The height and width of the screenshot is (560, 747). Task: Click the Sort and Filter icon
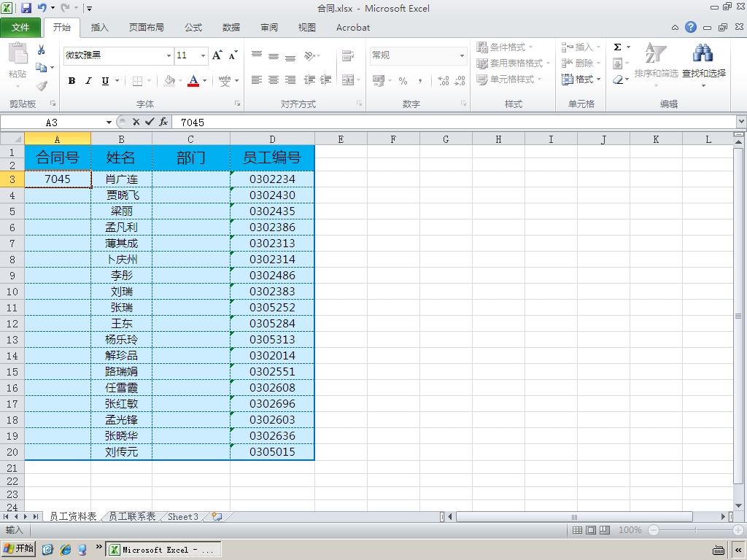coord(656,53)
